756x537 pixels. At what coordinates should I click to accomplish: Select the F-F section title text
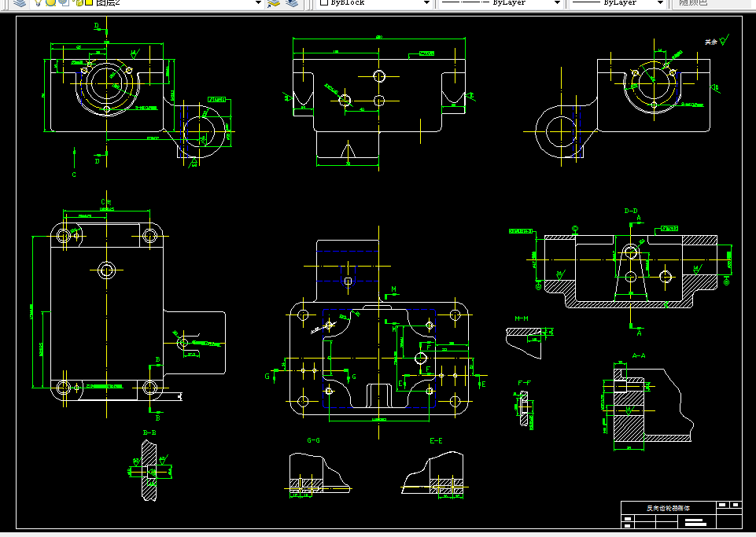[524, 383]
